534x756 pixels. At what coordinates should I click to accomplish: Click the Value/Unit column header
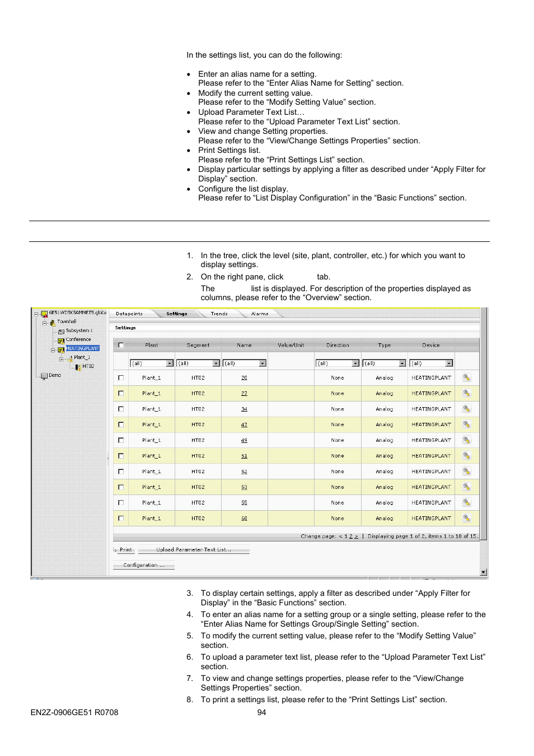291,346
